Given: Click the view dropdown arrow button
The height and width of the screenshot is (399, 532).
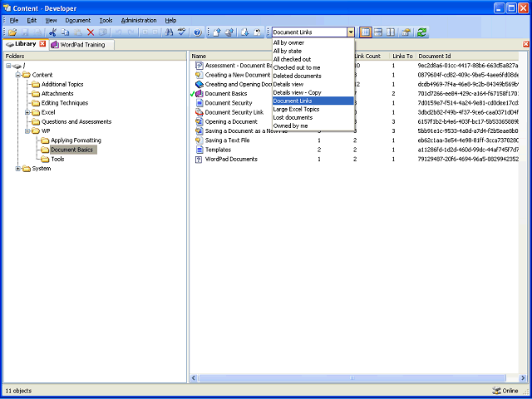Looking at the screenshot, I should pyautogui.click(x=351, y=32).
